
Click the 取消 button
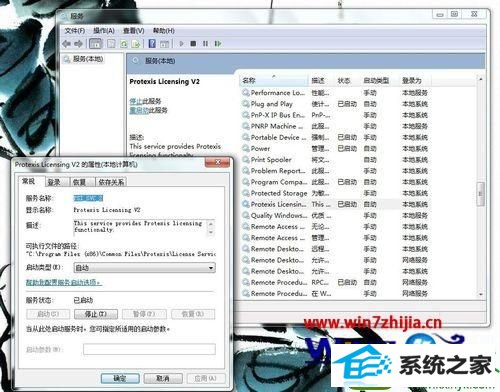pyautogui.click(x=163, y=378)
